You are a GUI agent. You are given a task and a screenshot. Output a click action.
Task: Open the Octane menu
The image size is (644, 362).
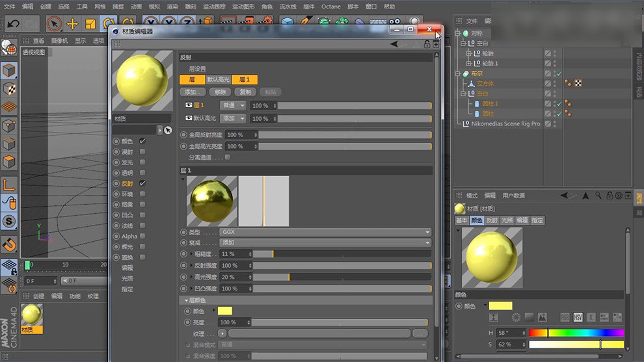pos(330,6)
